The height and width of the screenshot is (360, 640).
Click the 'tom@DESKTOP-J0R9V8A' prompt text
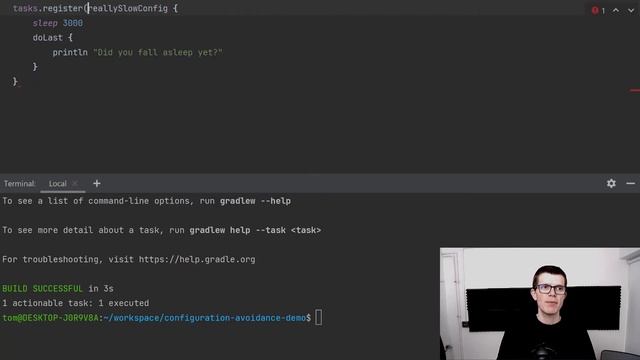click(x=50, y=318)
